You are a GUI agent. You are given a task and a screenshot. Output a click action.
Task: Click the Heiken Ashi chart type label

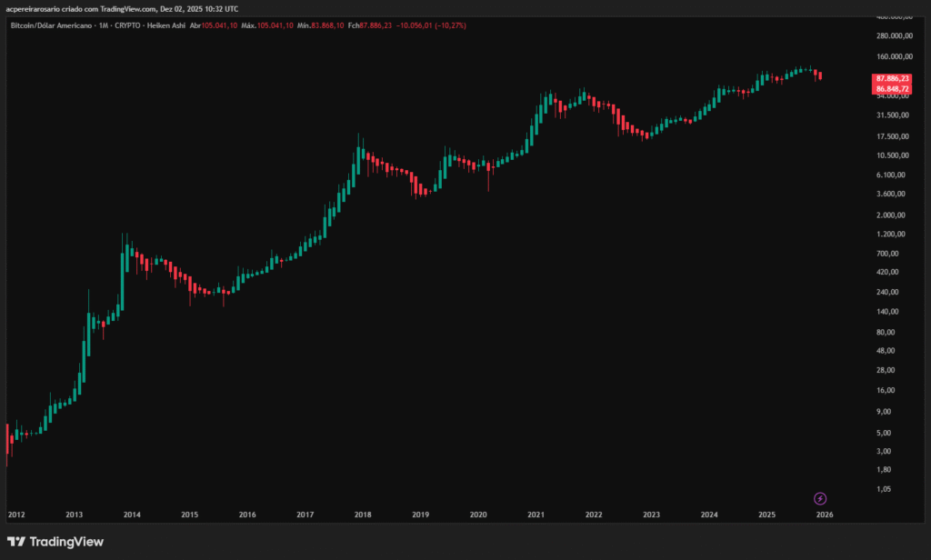(164, 25)
